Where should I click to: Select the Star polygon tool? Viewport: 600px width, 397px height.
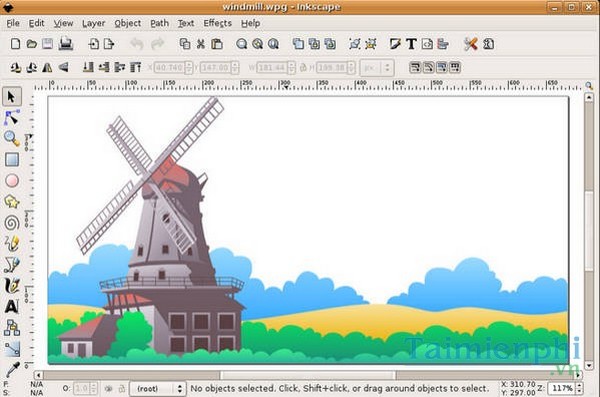pos(12,201)
